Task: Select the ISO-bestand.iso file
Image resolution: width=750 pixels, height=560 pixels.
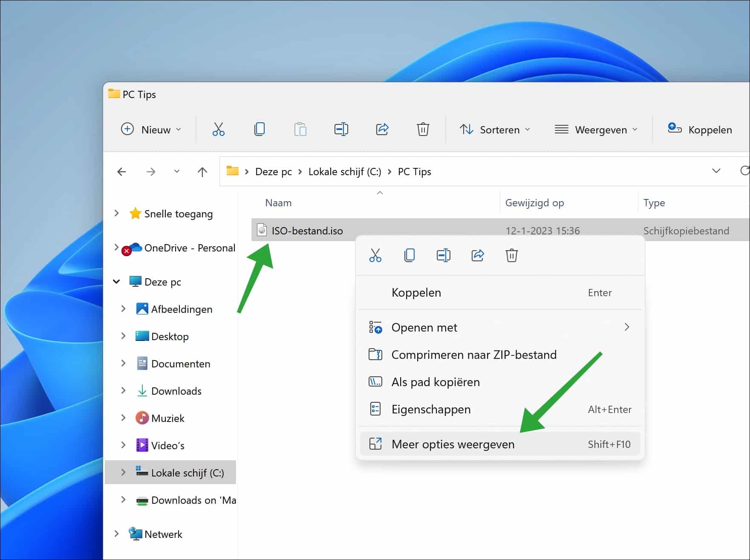Action: click(x=307, y=231)
